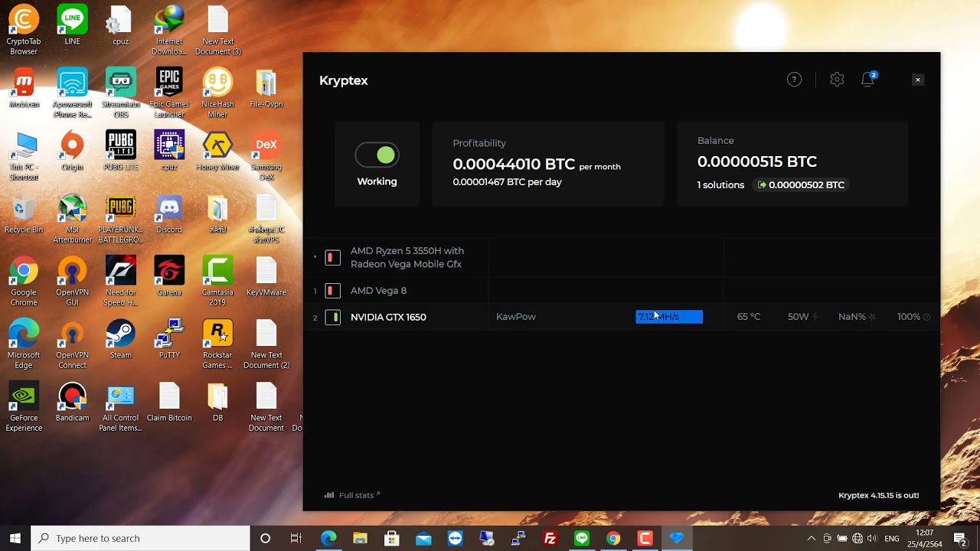Open Apowersoft Phone desktop icon

(x=72, y=93)
